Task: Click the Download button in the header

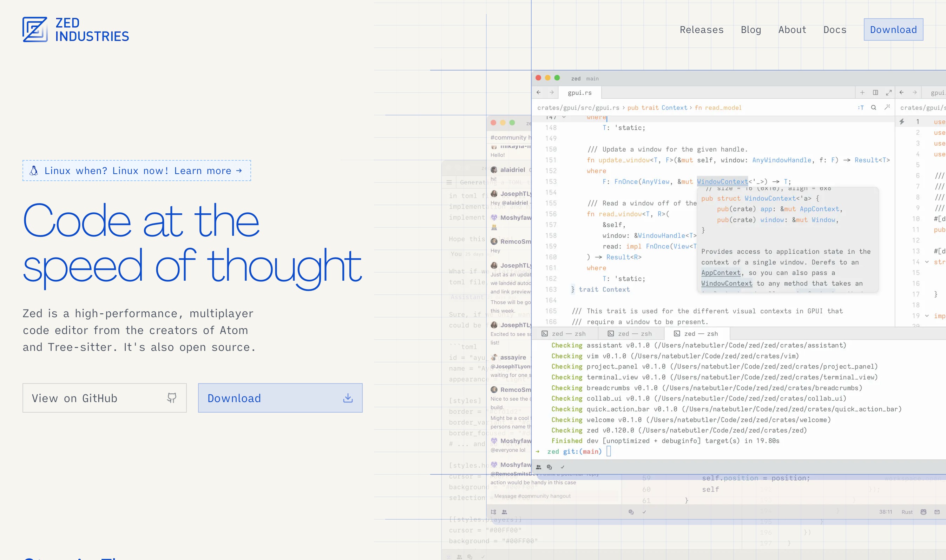Action: click(x=893, y=29)
